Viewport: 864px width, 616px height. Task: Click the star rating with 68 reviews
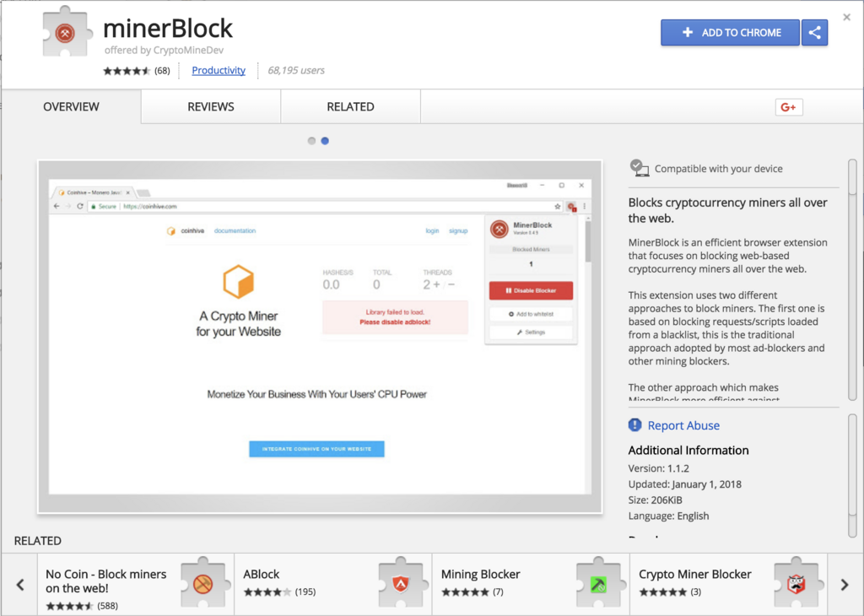(x=137, y=71)
